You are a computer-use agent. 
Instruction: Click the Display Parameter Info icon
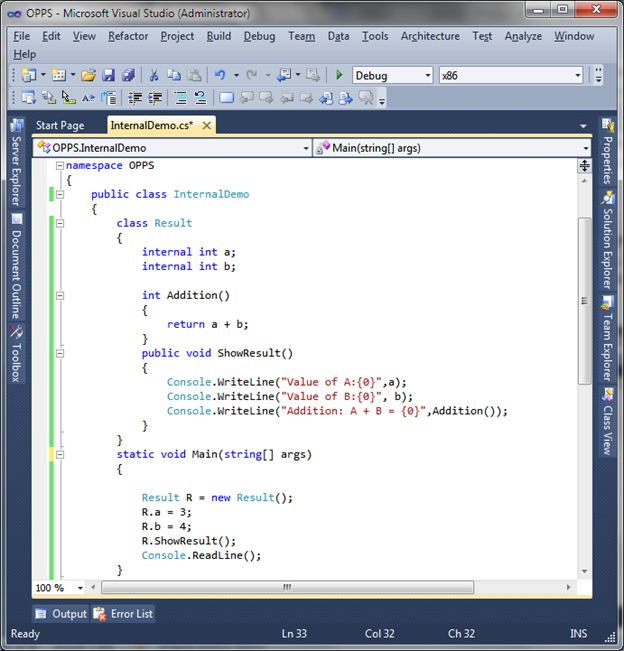[x=49, y=98]
